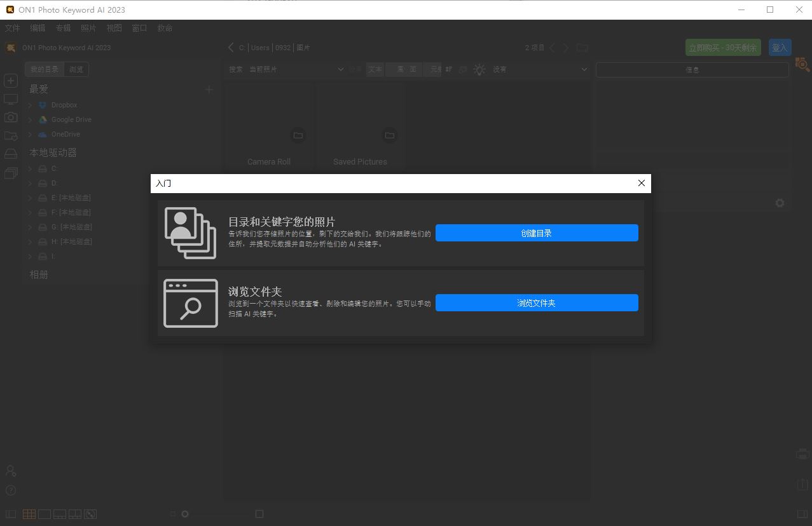
Task: Toggle the left panel icon in bottom bar
Action: pyautogui.click(x=10, y=514)
